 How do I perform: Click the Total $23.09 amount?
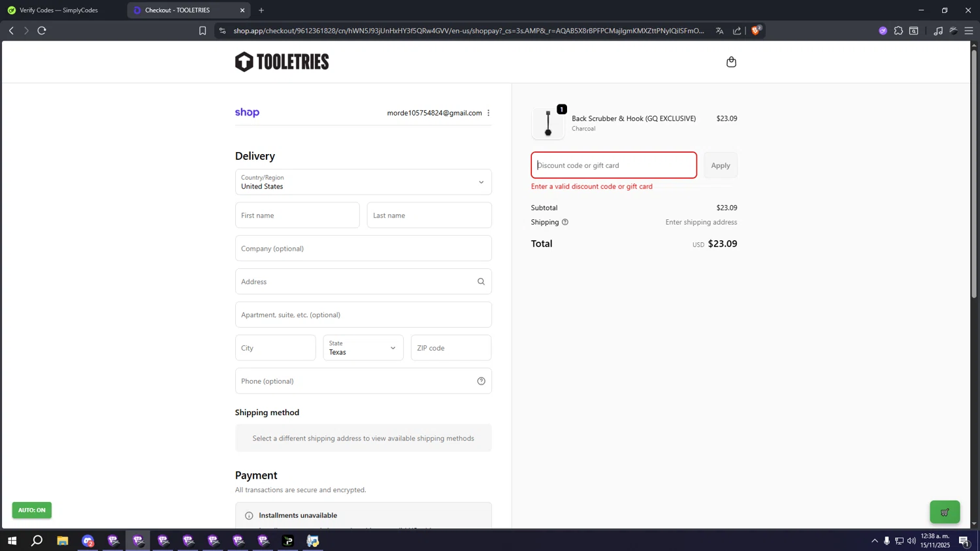click(723, 244)
